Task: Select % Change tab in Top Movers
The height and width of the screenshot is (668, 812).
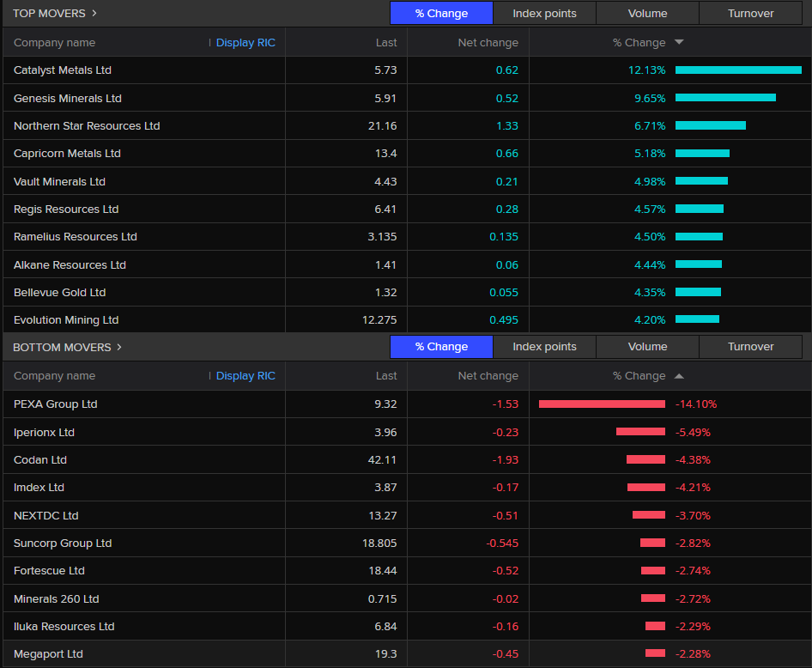Action: [441, 13]
